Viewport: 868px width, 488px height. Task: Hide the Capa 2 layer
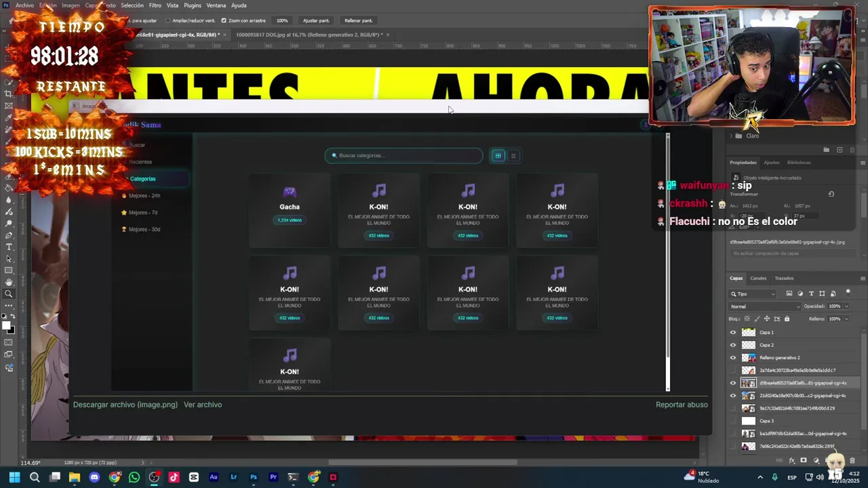click(x=732, y=345)
